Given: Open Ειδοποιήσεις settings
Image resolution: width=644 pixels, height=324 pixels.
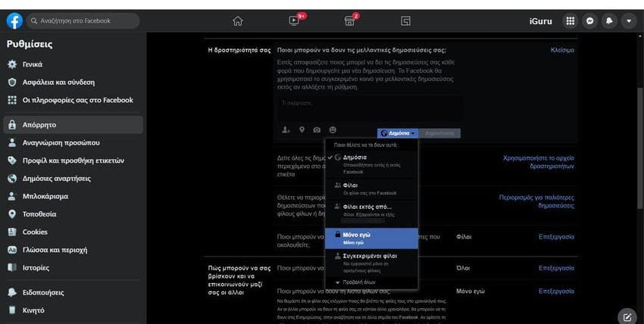Looking at the screenshot, I should click(73, 292).
